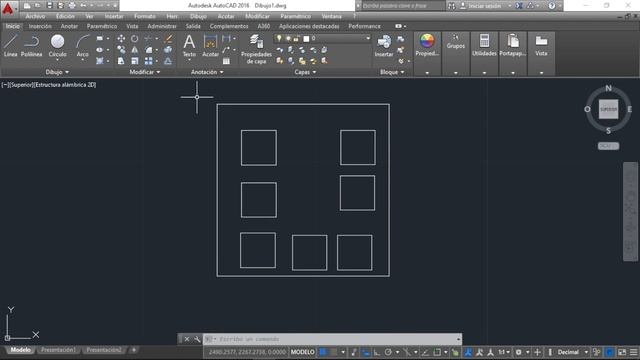Image resolution: width=640 pixels, height=360 pixels.
Task: Click the Mirror (Simetría) icon
Action: (134, 50)
